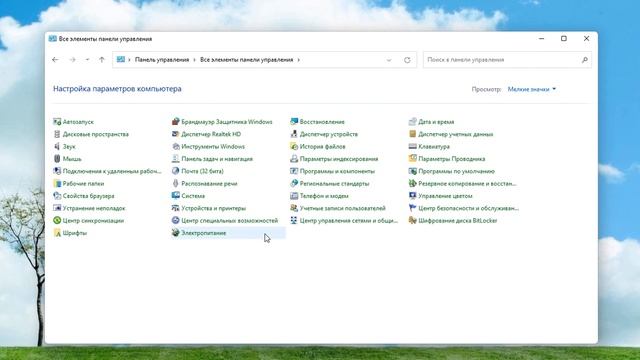Expand chevron after Все элементы панели управления
Image resolution: width=640 pixels, height=360 pixels.
pyautogui.click(x=299, y=60)
